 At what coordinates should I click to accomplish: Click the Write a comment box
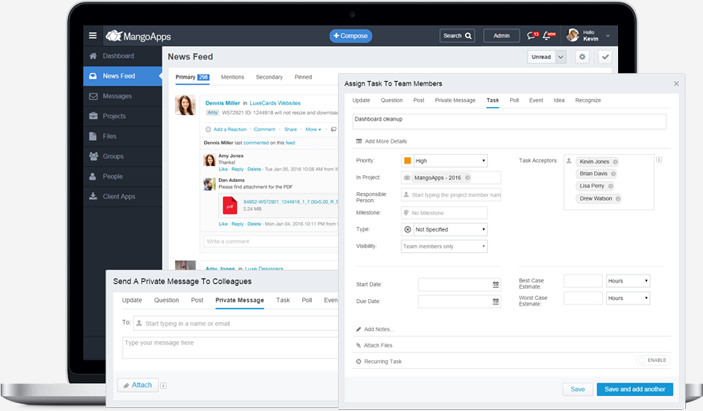click(x=271, y=242)
